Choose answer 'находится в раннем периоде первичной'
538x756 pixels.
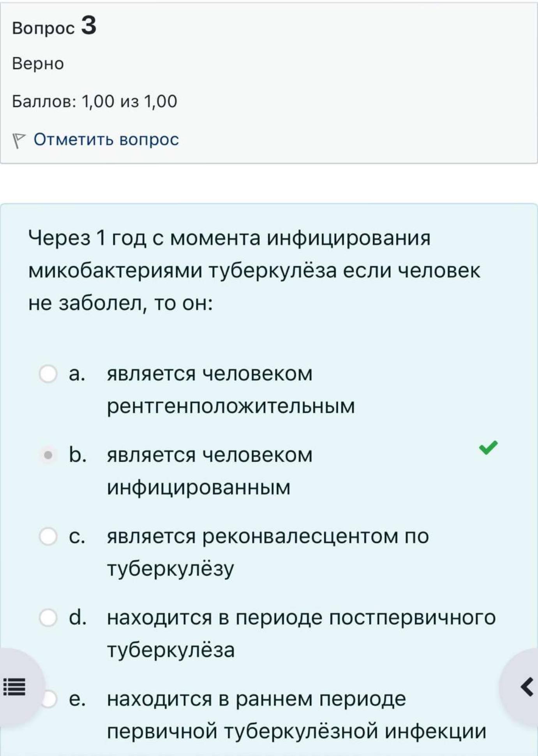296,715
